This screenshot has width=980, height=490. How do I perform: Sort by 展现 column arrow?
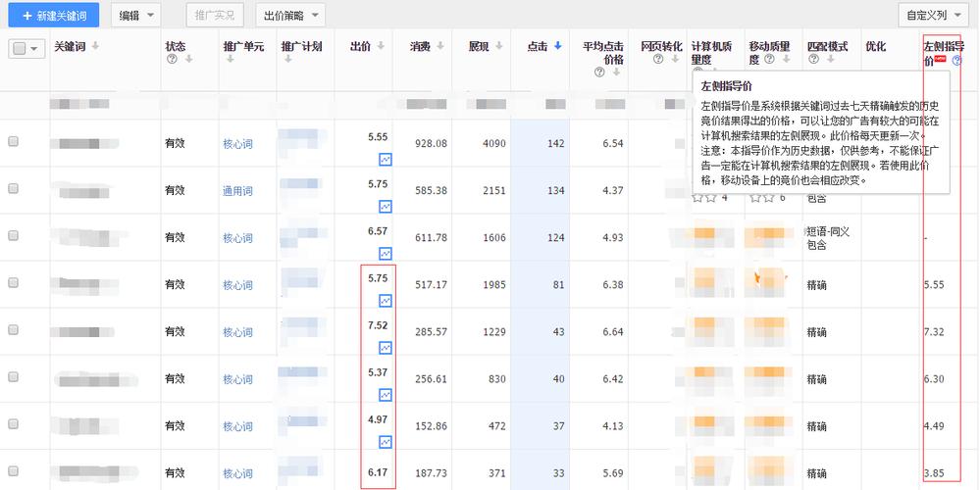[498, 46]
